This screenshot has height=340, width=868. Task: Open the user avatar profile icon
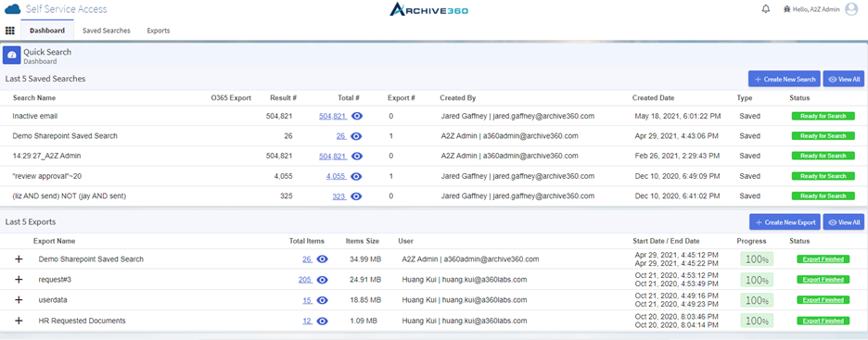(x=851, y=9)
